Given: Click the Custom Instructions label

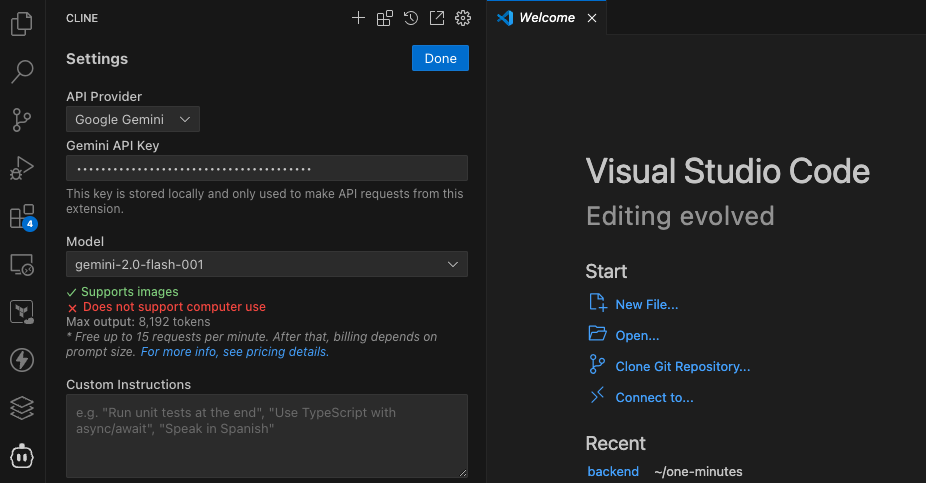Looking at the screenshot, I should pos(129,384).
